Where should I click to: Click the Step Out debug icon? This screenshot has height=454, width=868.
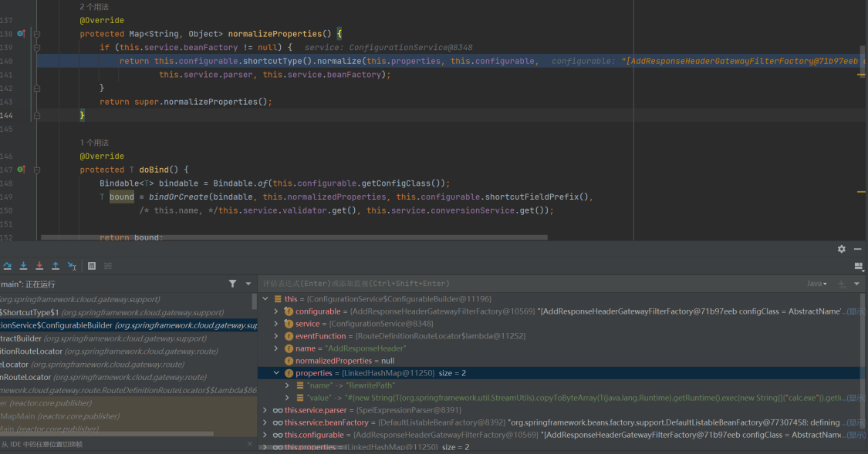pos(56,266)
